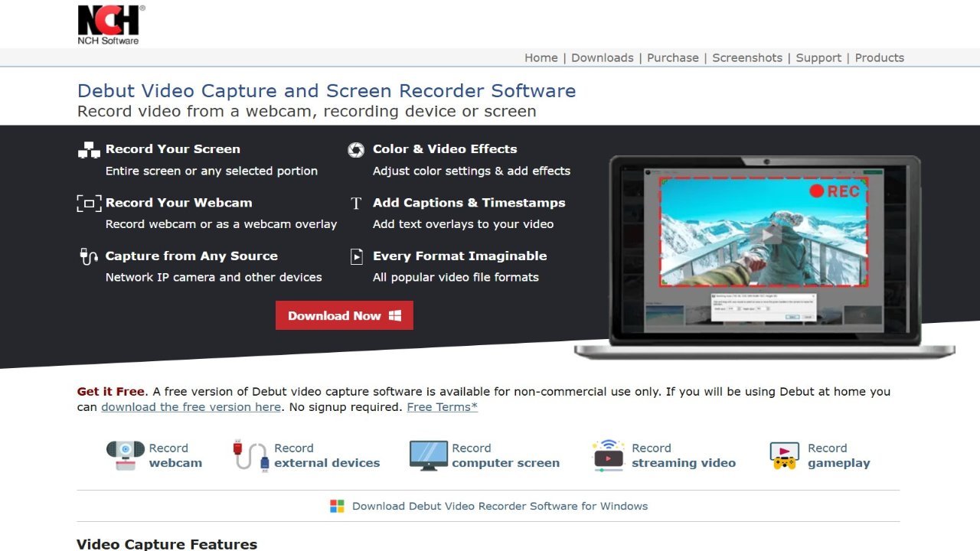Open the Purchase page
Viewport: 980px width, 551px height.
tap(673, 58)
